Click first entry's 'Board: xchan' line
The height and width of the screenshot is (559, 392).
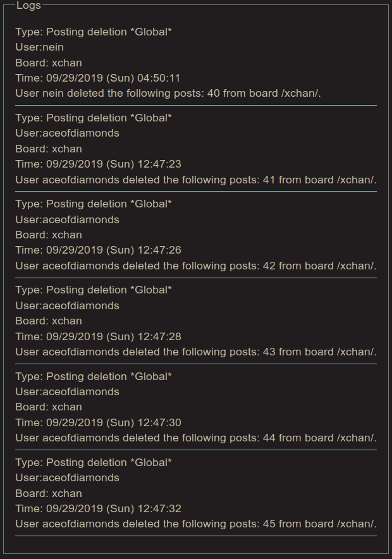pyautogui.click(x=49, y=63)
